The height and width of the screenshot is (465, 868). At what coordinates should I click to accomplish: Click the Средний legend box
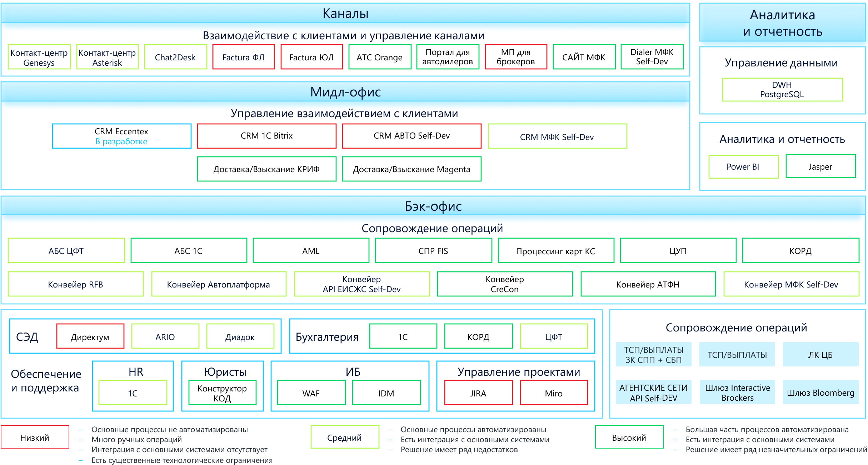pyautogui.click(x=345, y=437)
